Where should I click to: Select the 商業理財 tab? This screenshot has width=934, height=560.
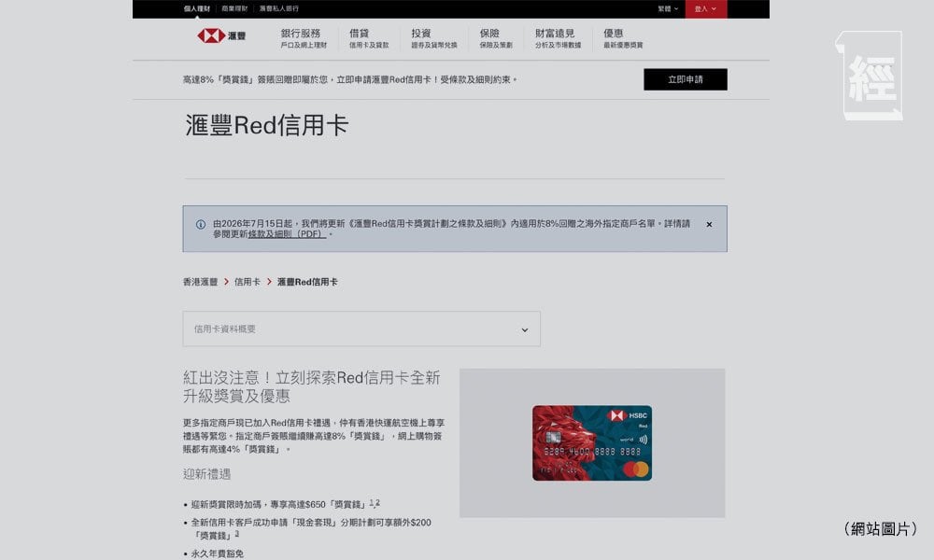234,9
